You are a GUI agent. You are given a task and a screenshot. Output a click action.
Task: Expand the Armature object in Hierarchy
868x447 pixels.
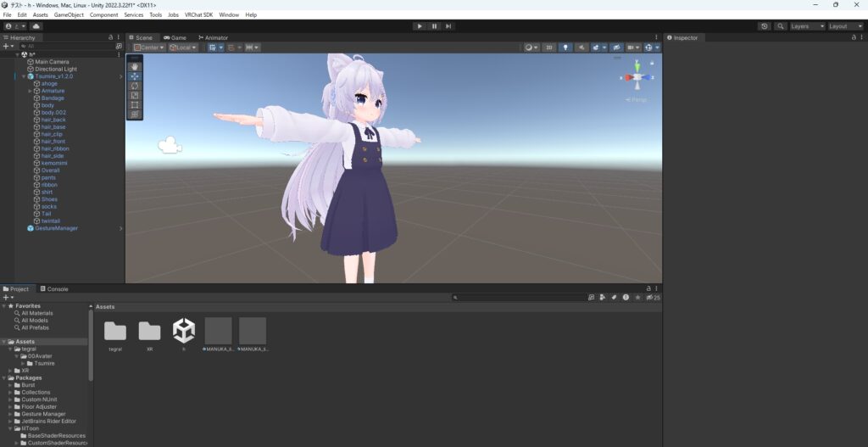click(30, 91)
